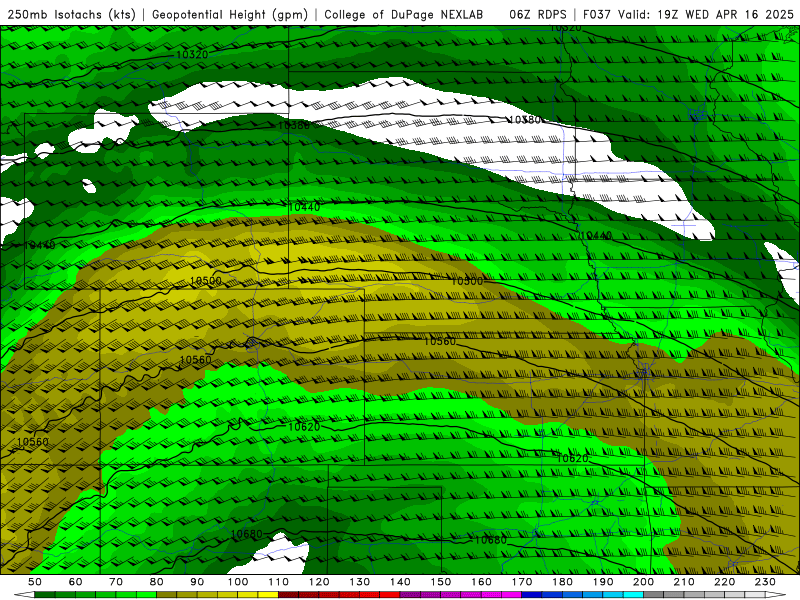800x600 pixels.
Task: Click the "College of DuPage NEXLAB" credit text
Action: click(404, 15)
